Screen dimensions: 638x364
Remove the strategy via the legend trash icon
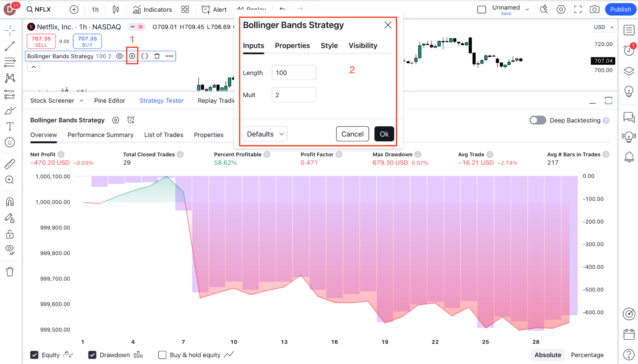pos(157,56)
